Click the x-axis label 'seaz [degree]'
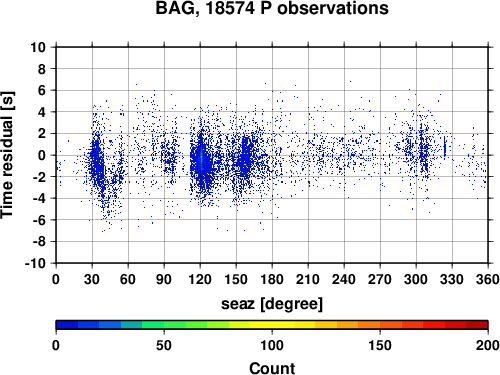This screenshot has height=375, width=500. pyautogui.click(x=272, y=304)
